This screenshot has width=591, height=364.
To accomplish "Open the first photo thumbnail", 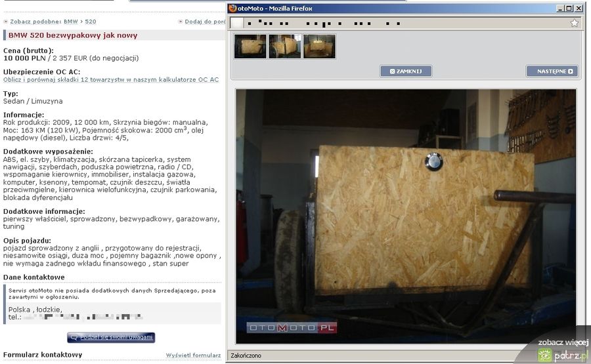I will tap(250, 47).
